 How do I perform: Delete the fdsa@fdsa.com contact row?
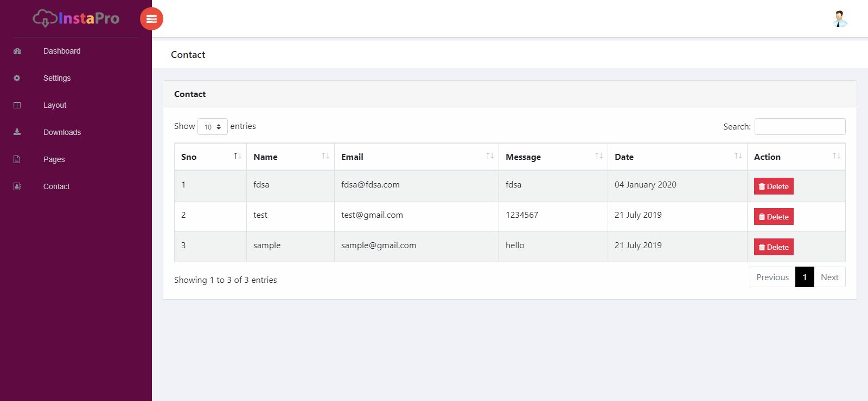pos(774,186)
